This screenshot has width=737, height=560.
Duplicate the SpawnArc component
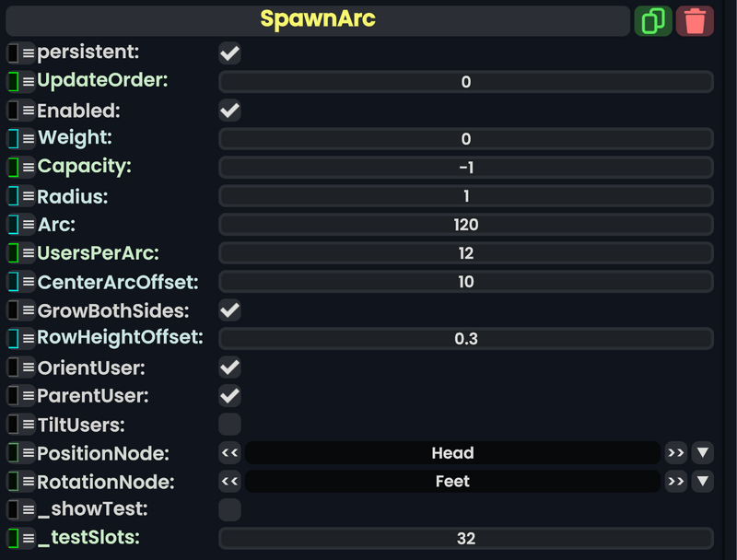(x=654, y=19)
